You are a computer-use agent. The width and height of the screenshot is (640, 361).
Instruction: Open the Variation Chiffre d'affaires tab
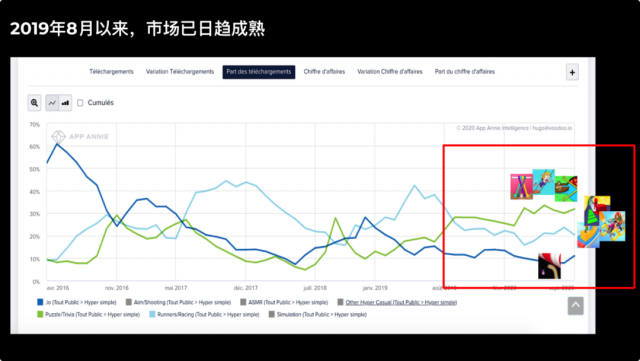390,72
